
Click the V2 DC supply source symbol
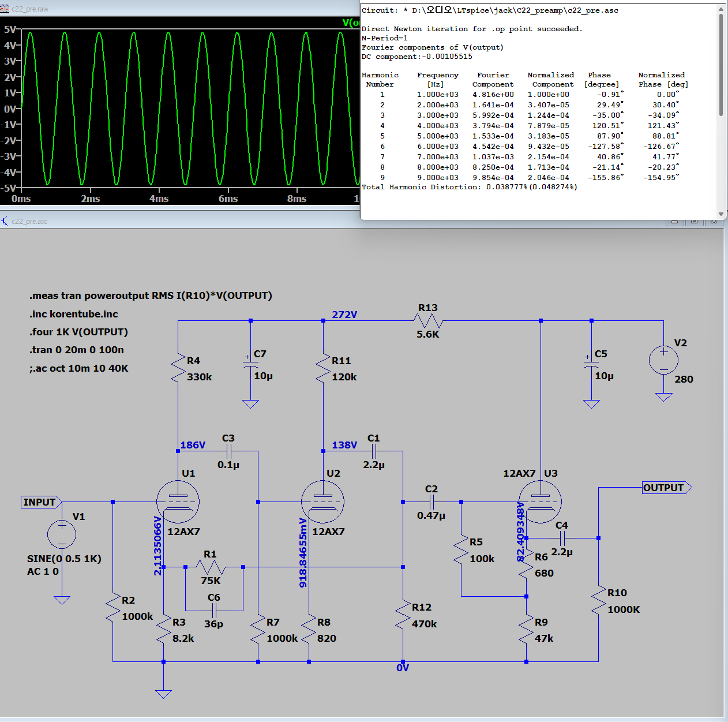click(x=663, y=360)
